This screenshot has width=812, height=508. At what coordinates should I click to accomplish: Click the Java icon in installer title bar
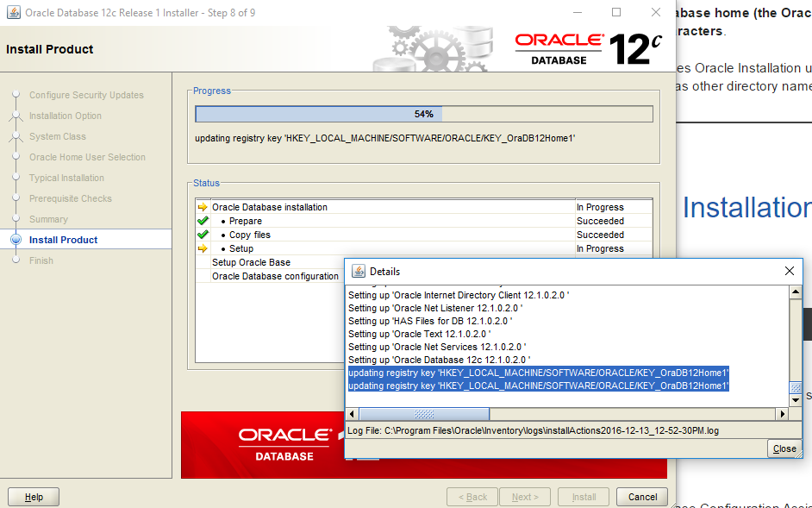(x=14, y=13)
